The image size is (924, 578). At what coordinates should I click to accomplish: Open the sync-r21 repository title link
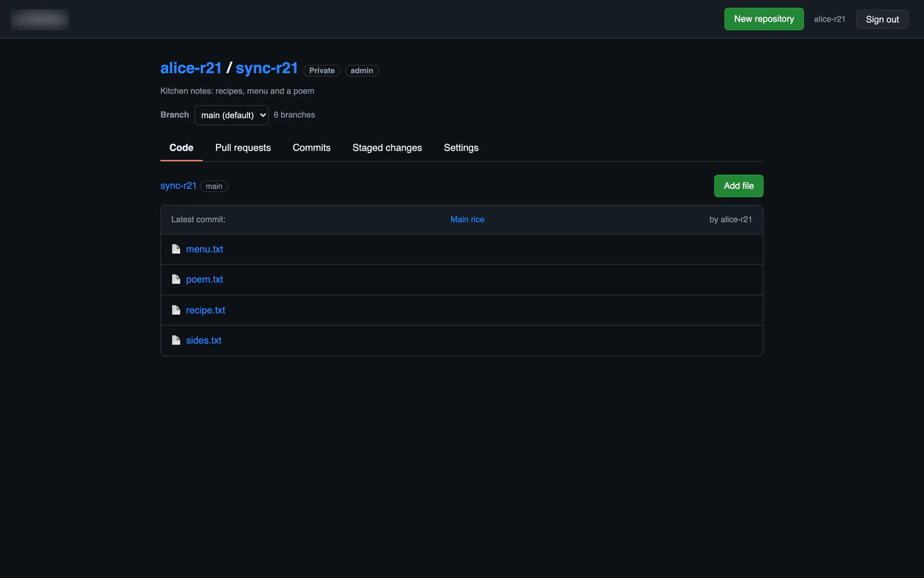(x=267, y=68)
